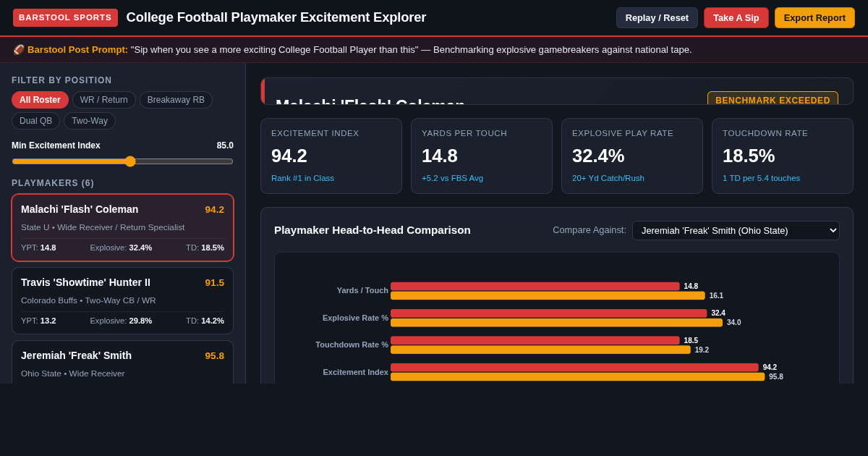Click the Barstool Sports logo badge
The image size is (868, 456).
[x=65, y=17]
